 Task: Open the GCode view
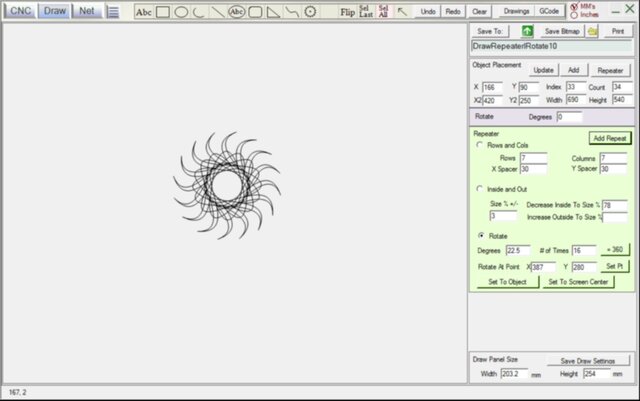549,11
